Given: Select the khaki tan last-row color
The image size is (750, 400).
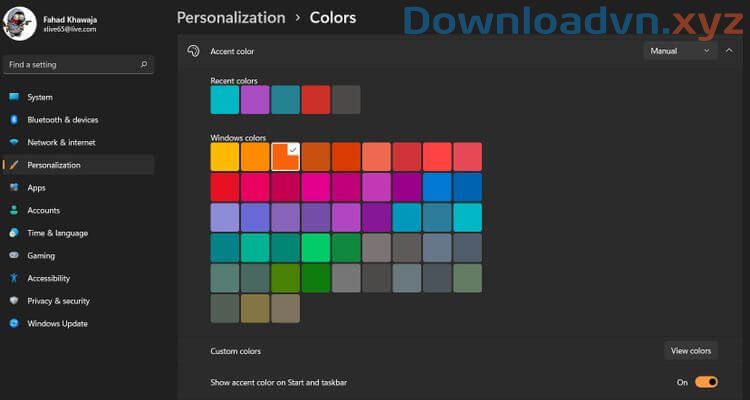Looking at the screenshot, I should 255,309.
